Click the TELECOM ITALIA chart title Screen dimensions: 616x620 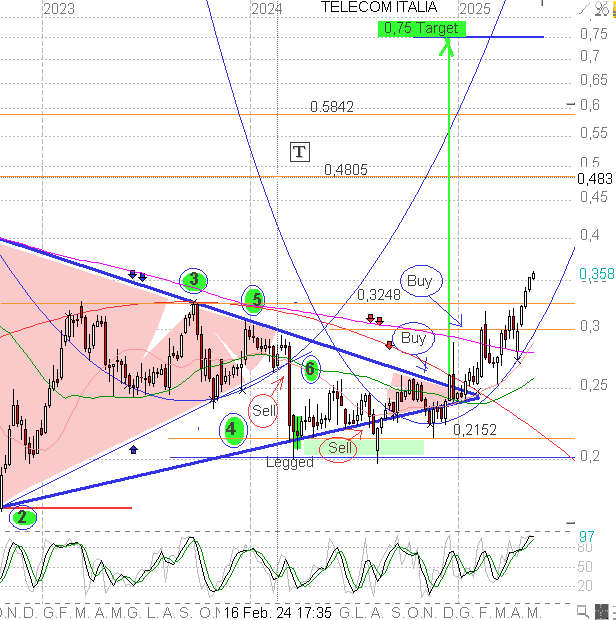(378, 7)
